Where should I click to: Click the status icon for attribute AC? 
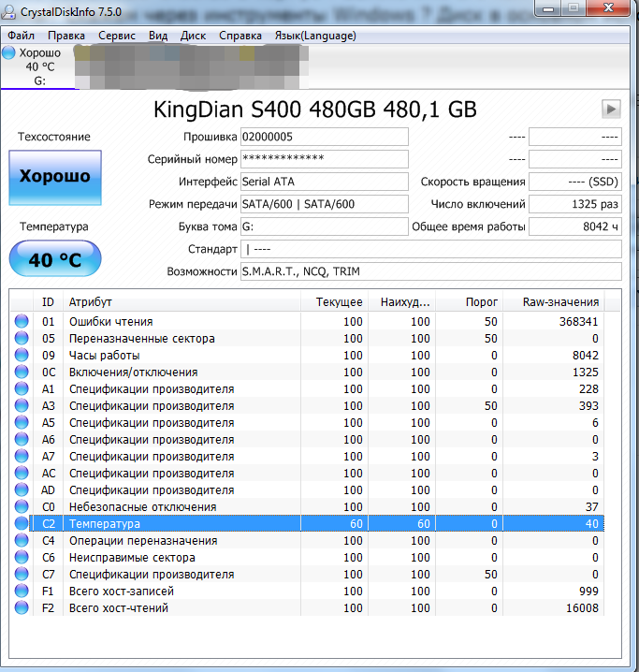[22, 473]
